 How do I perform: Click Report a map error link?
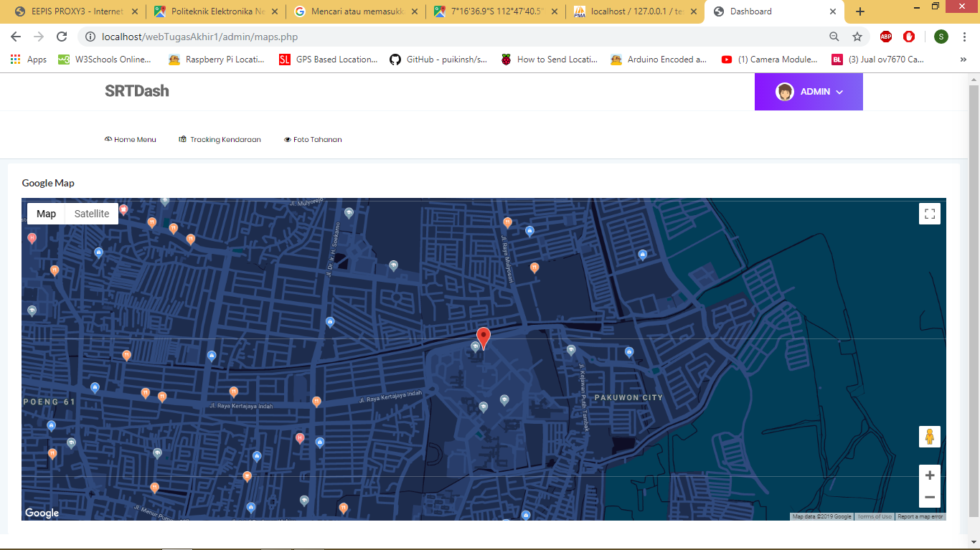[x=920, y=516]
